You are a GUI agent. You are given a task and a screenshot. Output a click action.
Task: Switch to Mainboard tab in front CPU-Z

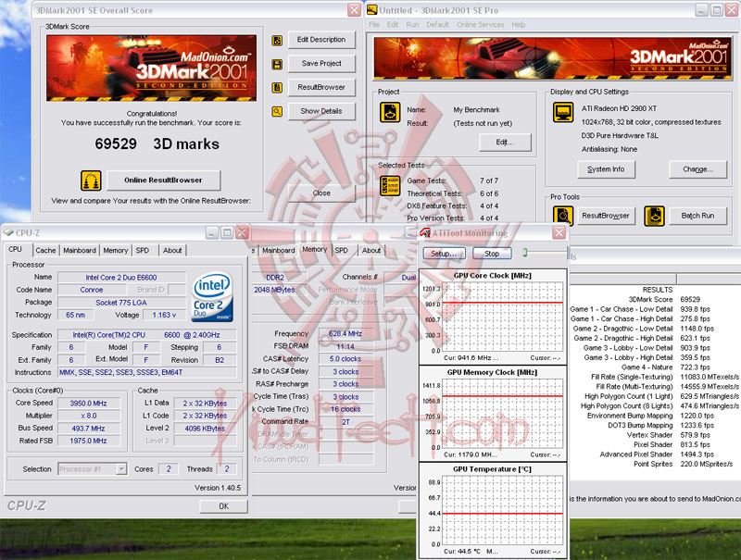[x=80, y=250]
